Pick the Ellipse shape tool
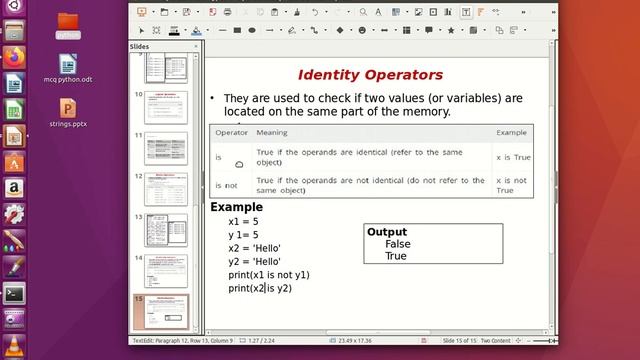 [252, 30]
